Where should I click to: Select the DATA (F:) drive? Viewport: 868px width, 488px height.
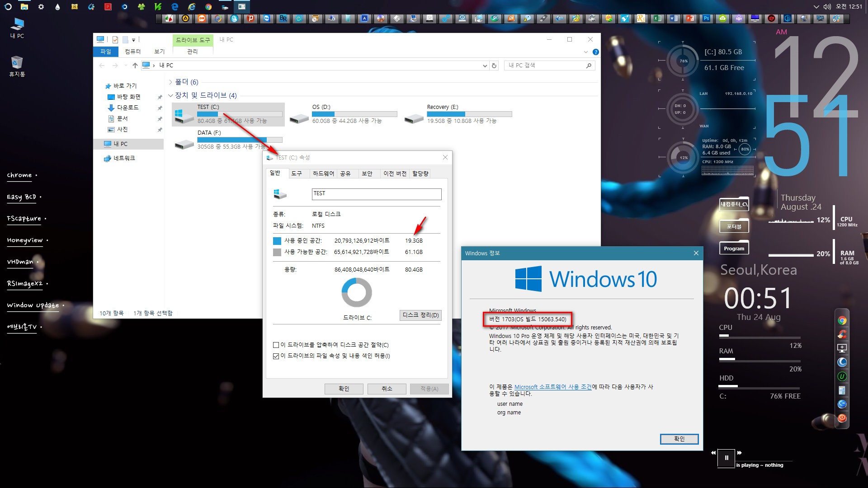228,140
